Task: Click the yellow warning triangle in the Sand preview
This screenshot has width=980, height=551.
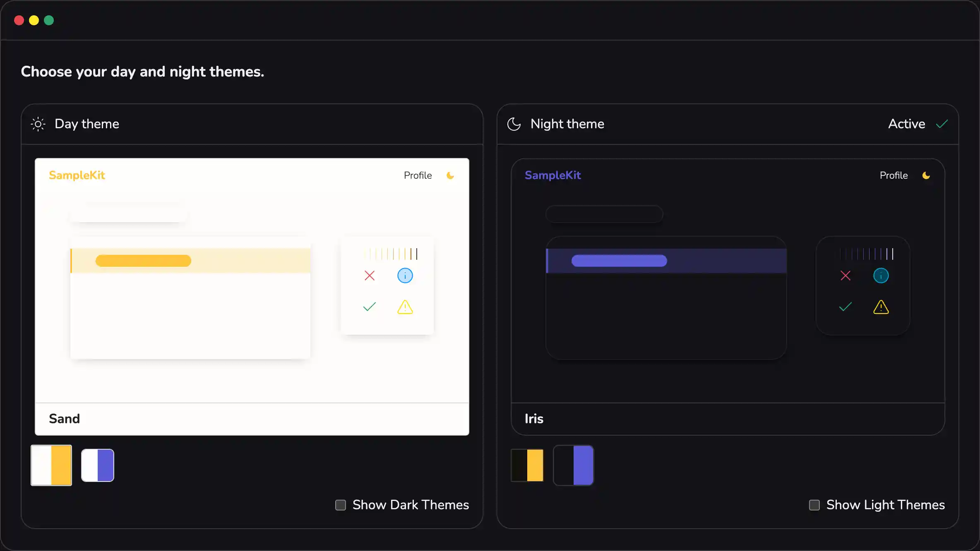Action: (x=405, y=307)
